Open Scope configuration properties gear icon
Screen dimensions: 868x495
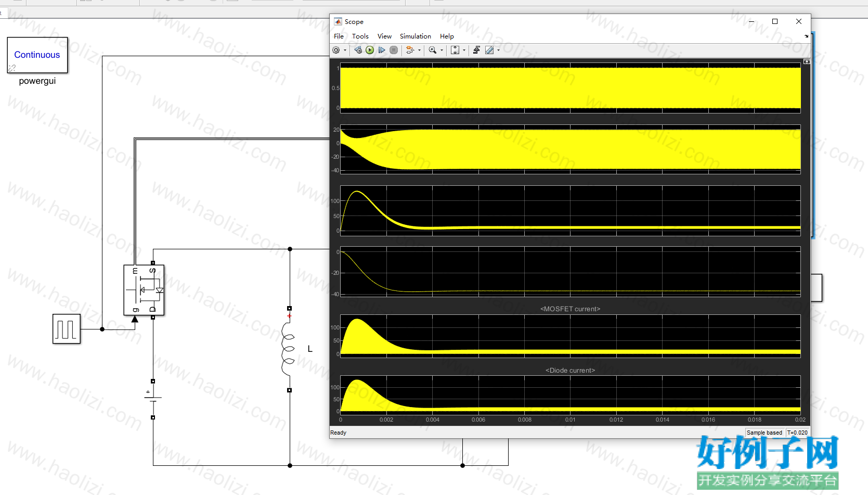pos(336,50)
